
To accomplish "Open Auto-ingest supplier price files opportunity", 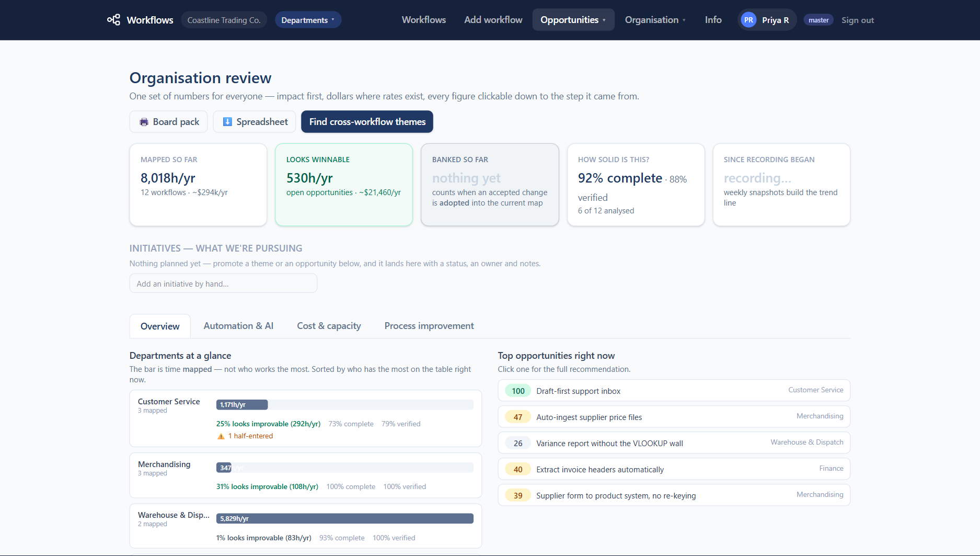I will point(674,417).
